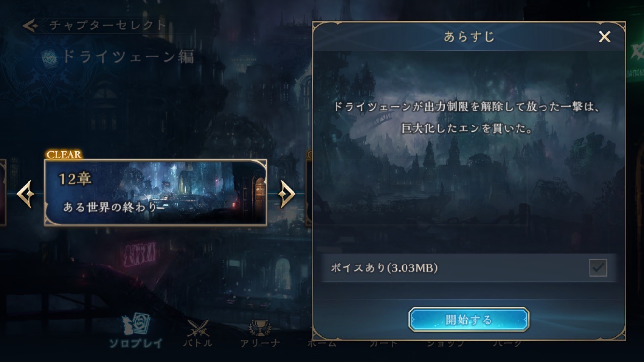Click the ドライツェーン編 emblem icon

pyautogui.click(x=48, y=58)
